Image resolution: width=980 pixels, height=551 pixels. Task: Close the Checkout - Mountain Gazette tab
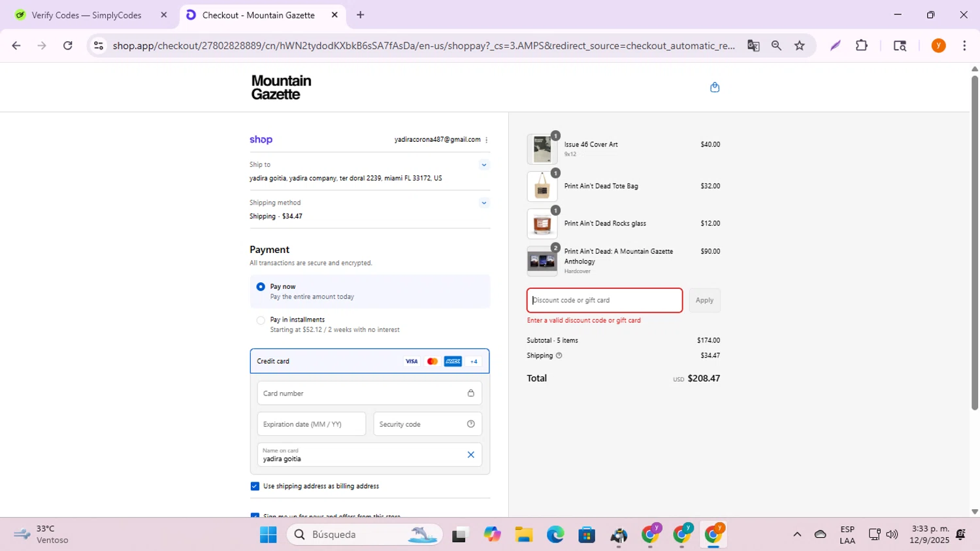point(335,15)
